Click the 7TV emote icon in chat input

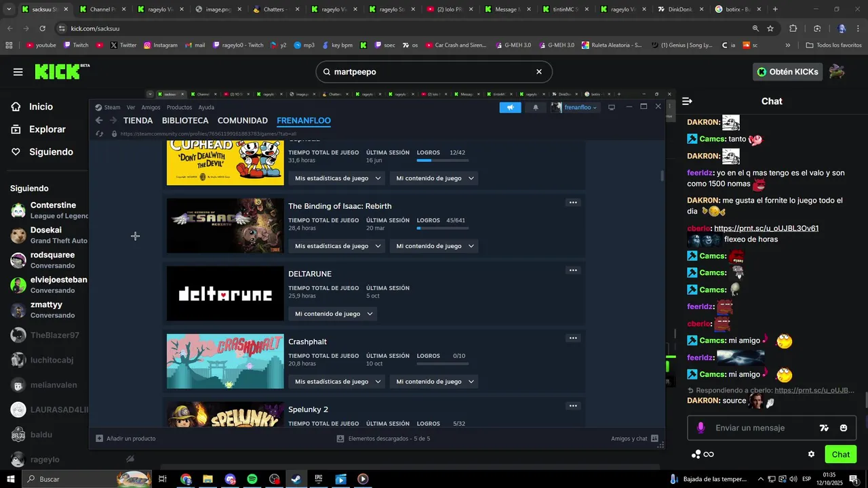tap(824, 428)
